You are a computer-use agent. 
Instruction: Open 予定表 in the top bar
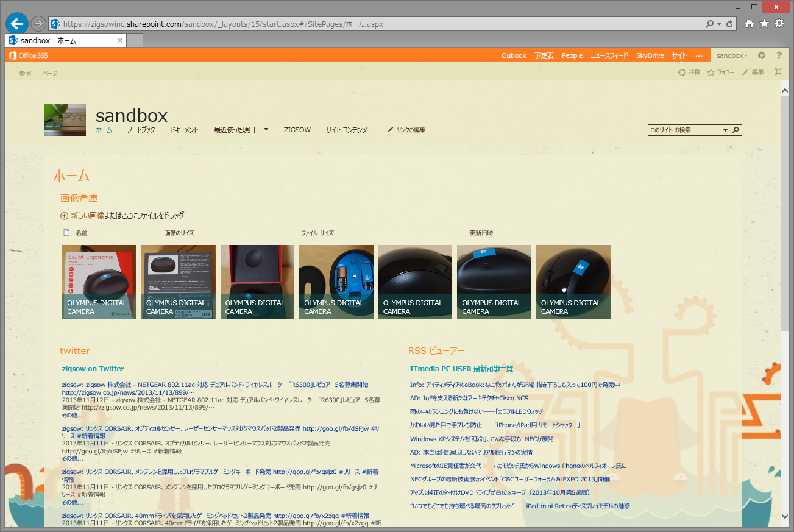click(x=544, y=55)
